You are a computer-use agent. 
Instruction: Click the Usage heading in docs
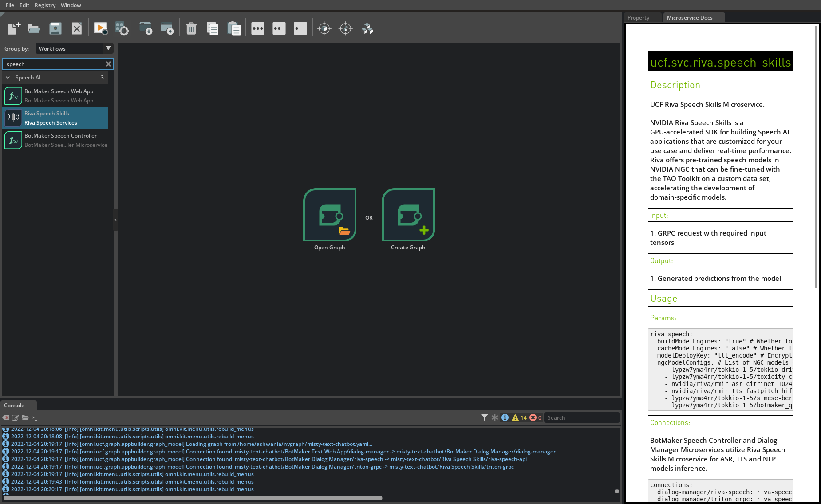(663, 299)
